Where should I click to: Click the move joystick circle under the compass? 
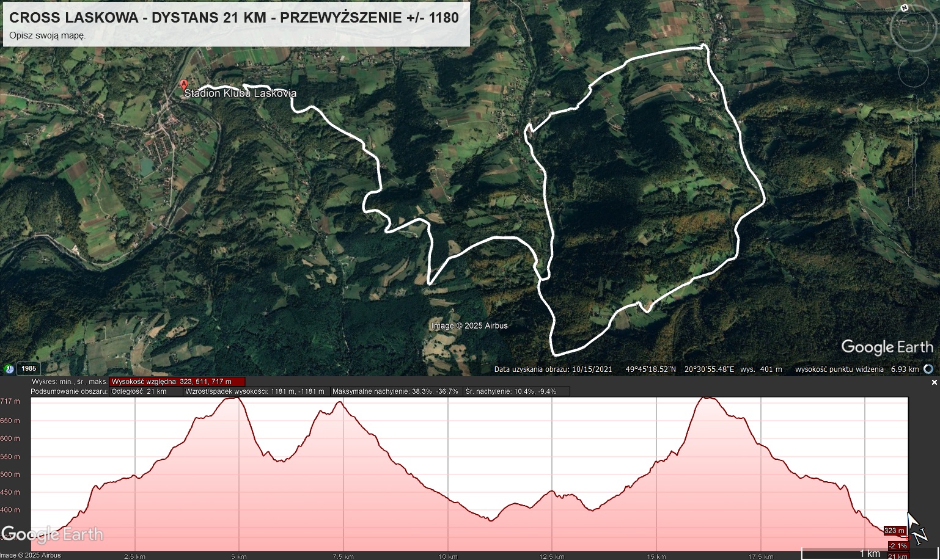[x=914, y=72]
